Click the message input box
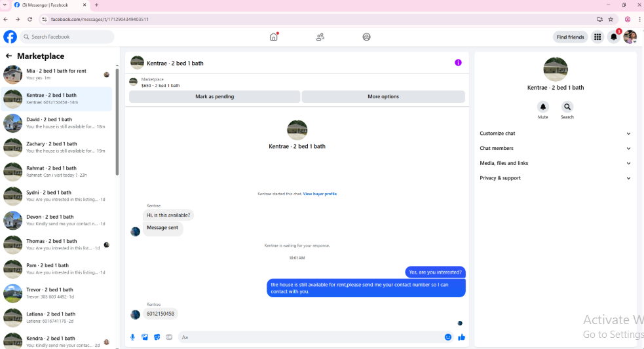 tap(310, 337)
